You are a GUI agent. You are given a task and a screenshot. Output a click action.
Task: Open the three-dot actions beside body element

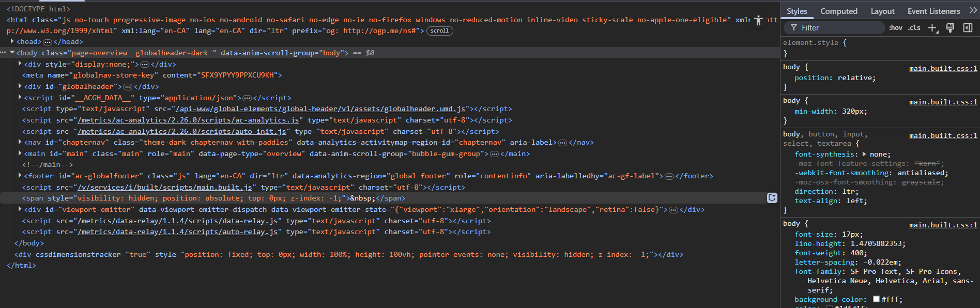[x=4, y=53]
